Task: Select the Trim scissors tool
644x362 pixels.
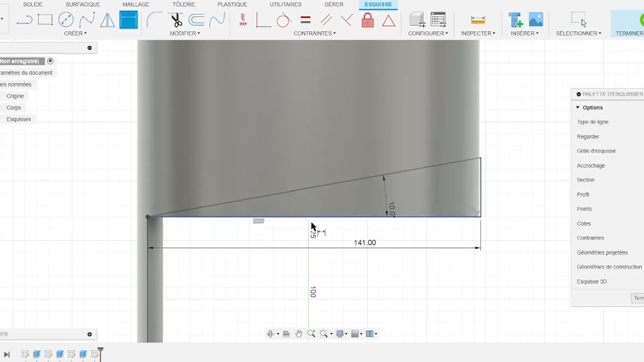Action: [176, 20]
